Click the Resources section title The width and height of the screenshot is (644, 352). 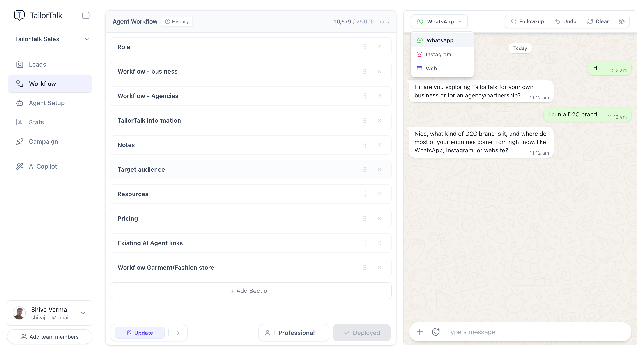coord(133,194)
